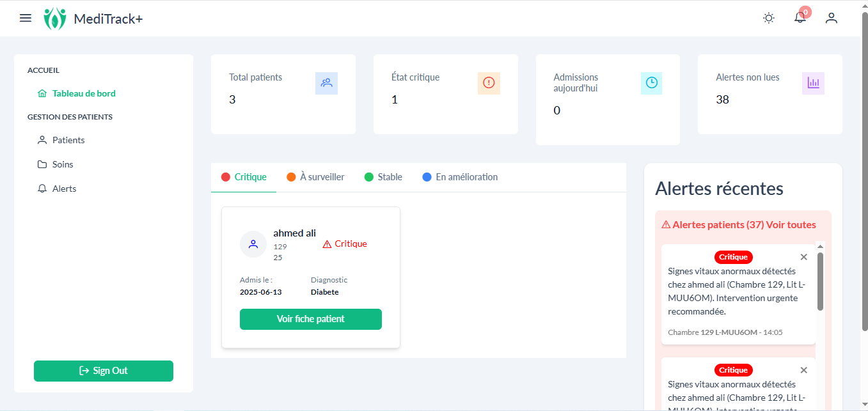Switch to the En amélioration tab
The width and height of the screenshot is (868, 411).
pos(460,177)
